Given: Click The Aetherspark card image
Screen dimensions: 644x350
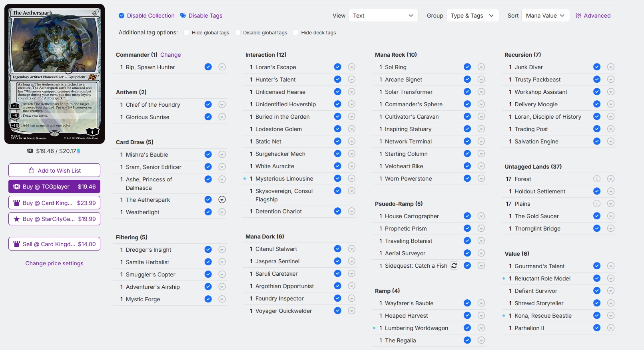Looking at the screenshot, I should pyautogui.click(x=54, y=74).
